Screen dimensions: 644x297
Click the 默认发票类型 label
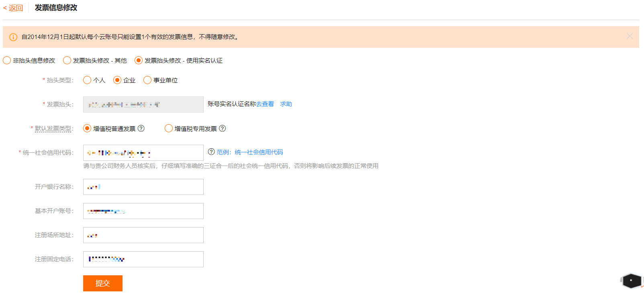[53, 129]
